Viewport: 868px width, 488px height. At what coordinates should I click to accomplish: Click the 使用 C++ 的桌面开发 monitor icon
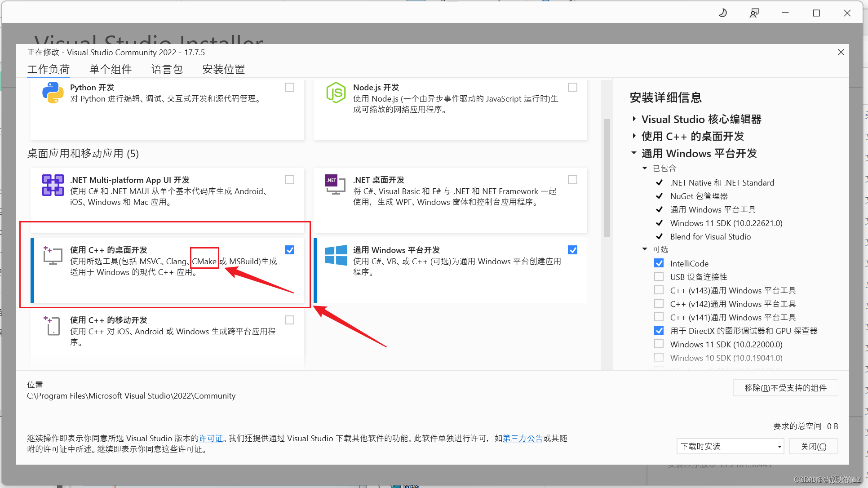click(53, 255)
